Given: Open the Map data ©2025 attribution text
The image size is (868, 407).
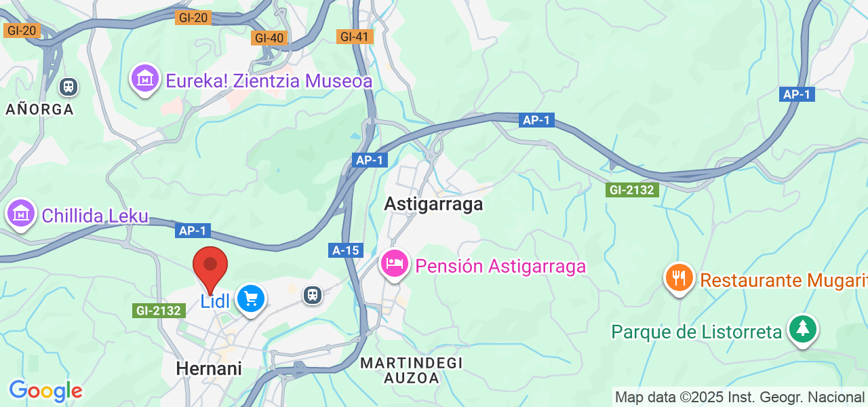Looking at the screenshot, I should click(739, 397).
